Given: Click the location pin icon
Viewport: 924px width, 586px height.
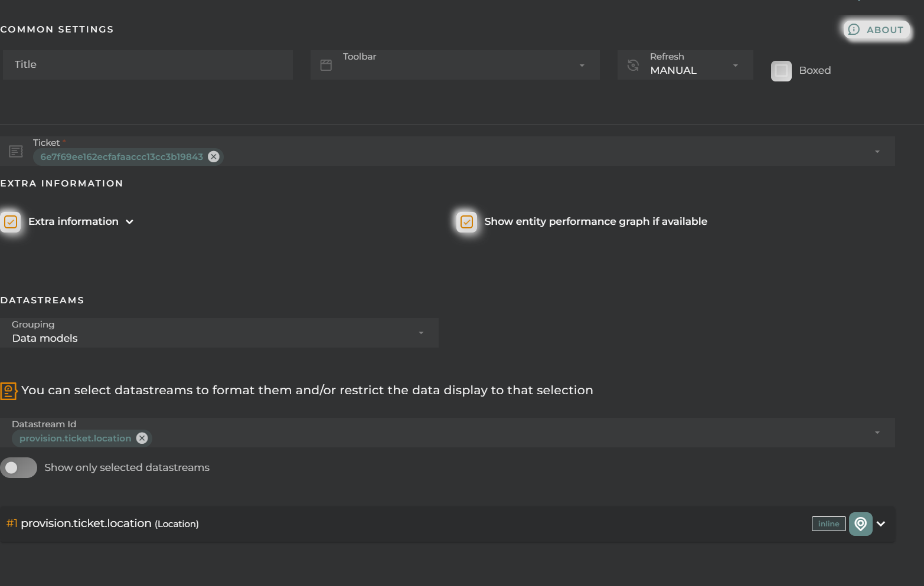Looking at the screenshot, I should coord(861,524).
